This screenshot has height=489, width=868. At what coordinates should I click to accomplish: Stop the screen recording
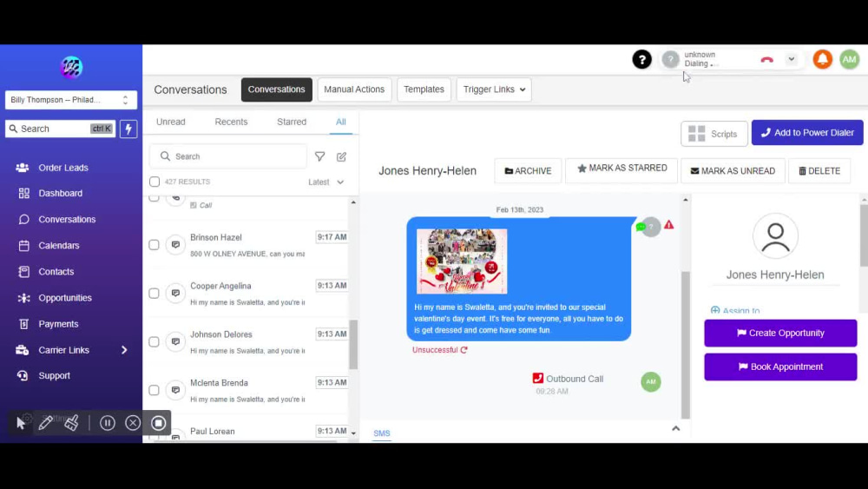pos(158,423)
